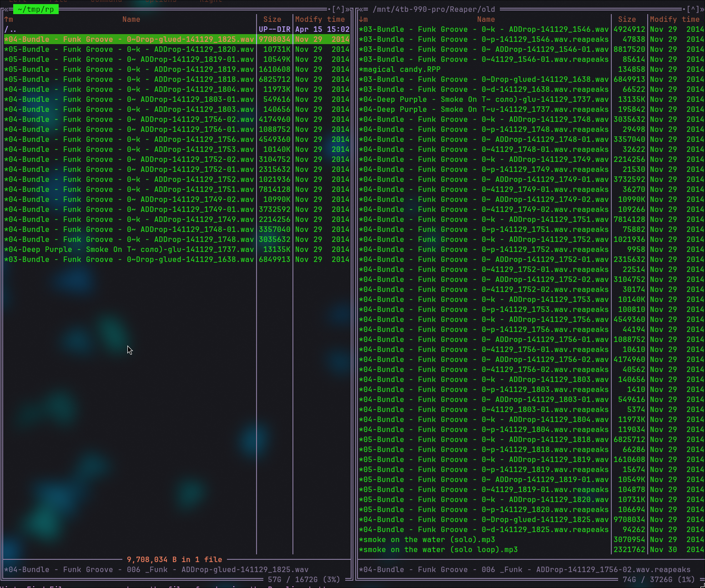Click right panel disk usage 74G / 3726G (1%)
705x588 pixels.
[x=659, y=579]
